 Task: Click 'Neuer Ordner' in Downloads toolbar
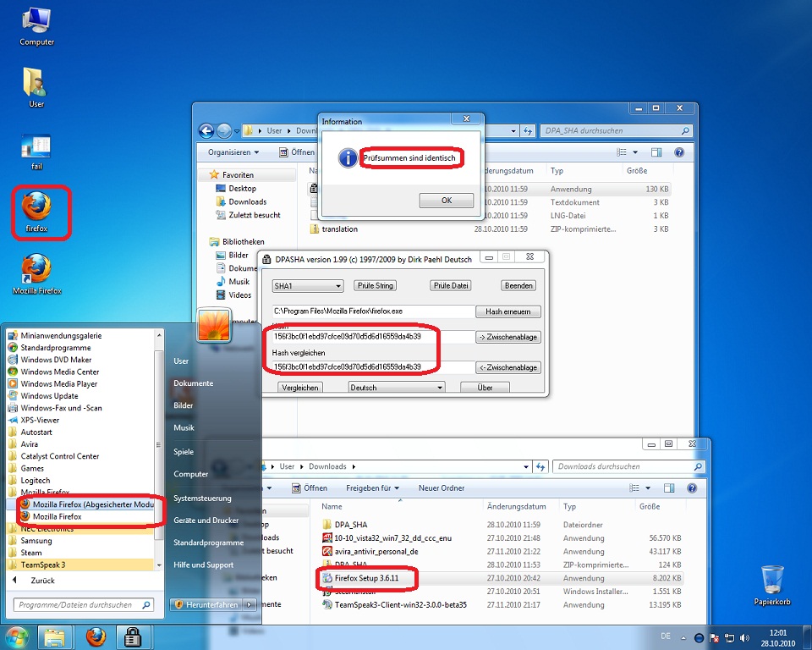[442, 487]
